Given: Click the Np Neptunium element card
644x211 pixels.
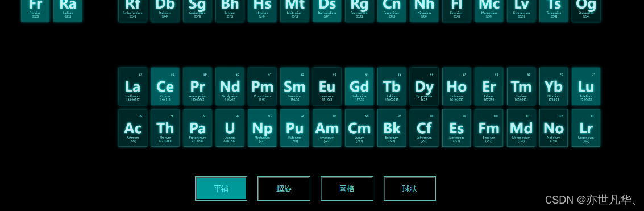Looking at the screenshot, I should pyautogui.click(x=262, y=128).
